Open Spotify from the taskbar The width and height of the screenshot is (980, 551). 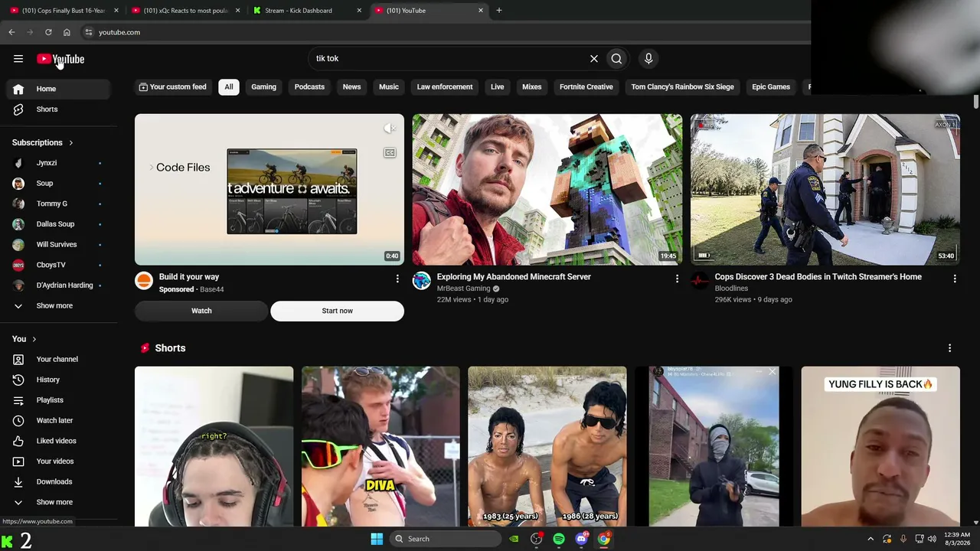tap(559, 539)
